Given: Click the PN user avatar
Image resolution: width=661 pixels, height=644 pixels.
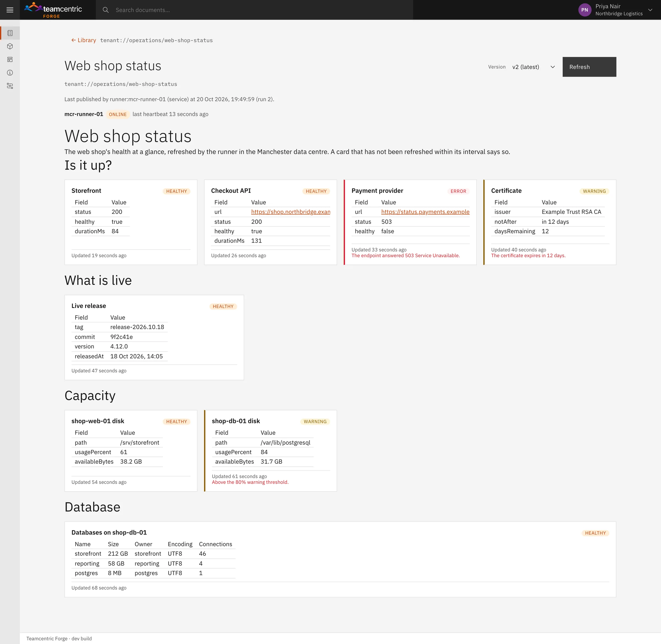Looking at the screenshot, I should point(585,10).
